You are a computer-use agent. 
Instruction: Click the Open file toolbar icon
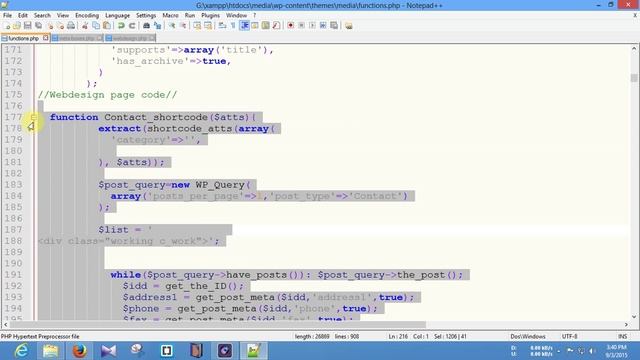17,26
